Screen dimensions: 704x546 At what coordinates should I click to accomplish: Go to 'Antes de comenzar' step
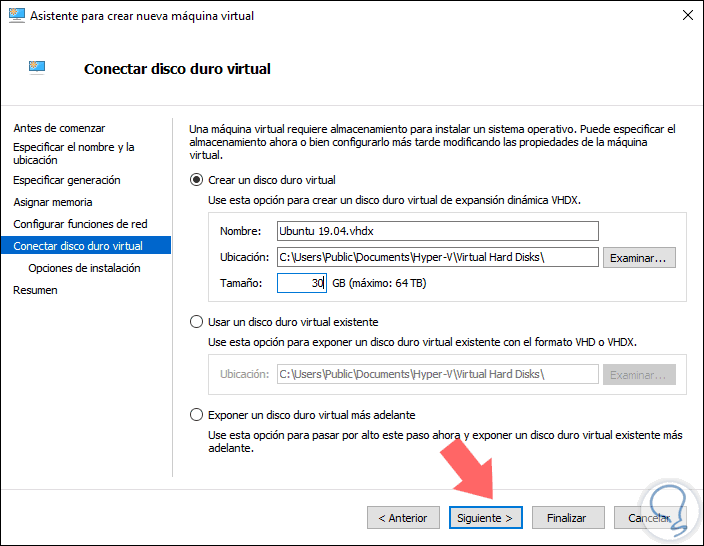coord(59,128)
